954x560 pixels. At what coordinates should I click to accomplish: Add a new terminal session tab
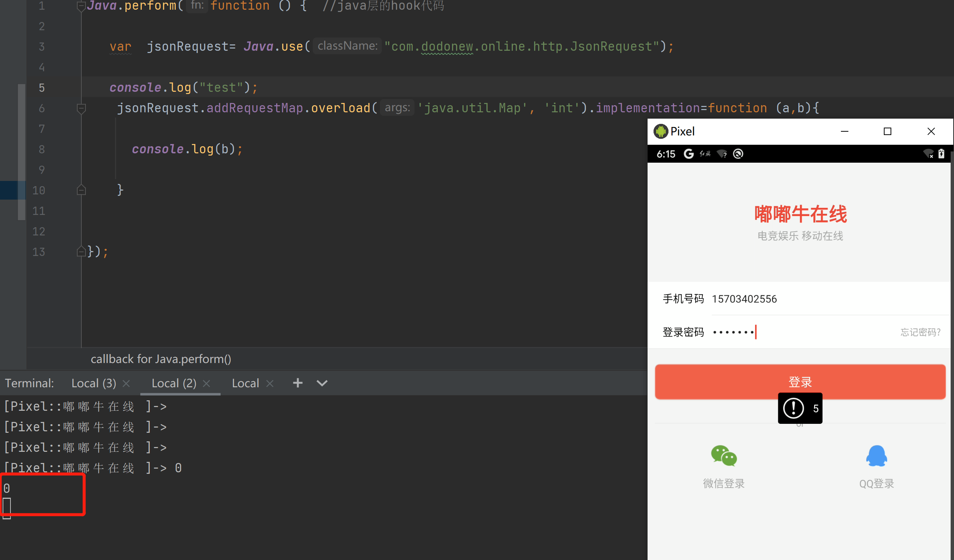point(297,383)
